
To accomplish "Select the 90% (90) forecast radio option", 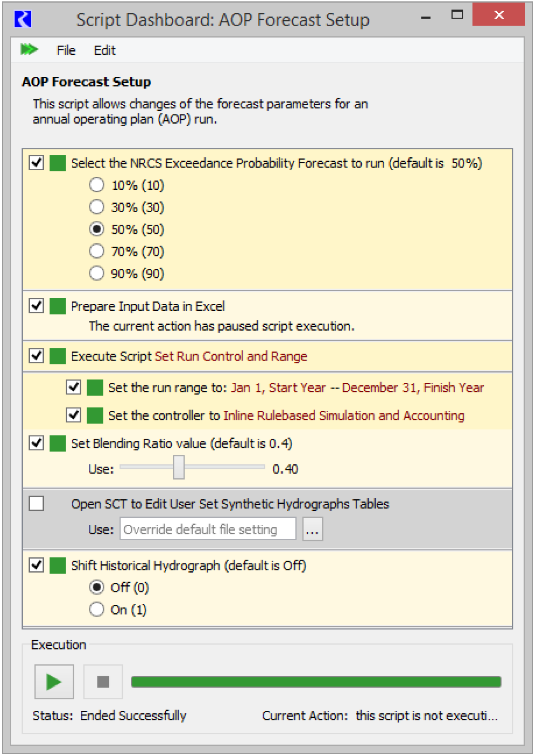I will pyautogui.click(x=96, y=273).
